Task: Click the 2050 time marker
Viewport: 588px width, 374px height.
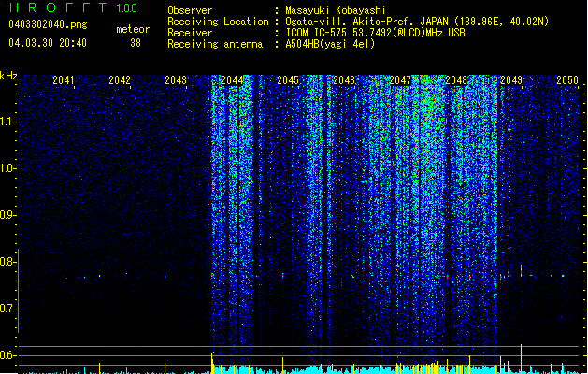Action: coord(567,80)
